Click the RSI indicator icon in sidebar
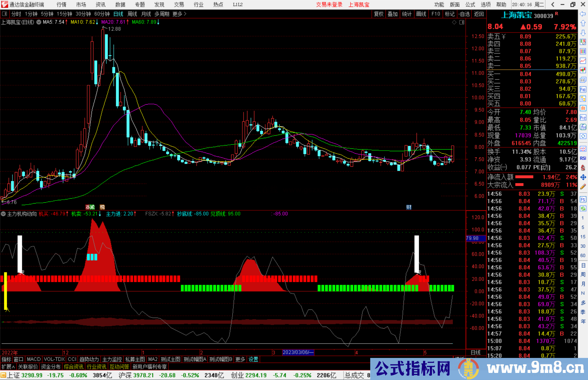The image size is (588, 380). [583, 158]
